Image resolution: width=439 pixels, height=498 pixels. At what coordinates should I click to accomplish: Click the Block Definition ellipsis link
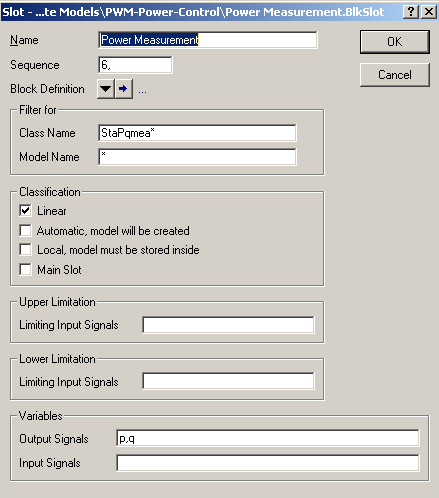point(142,91)
